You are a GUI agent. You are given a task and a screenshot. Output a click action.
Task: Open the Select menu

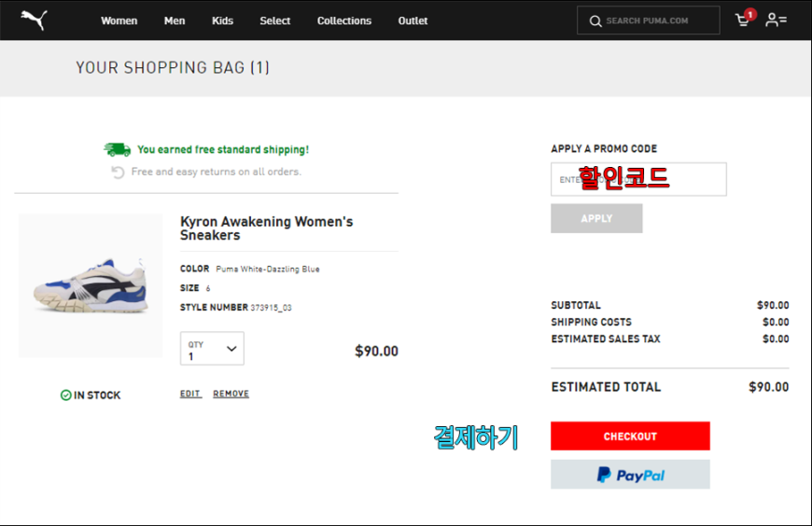coord(275,21)
